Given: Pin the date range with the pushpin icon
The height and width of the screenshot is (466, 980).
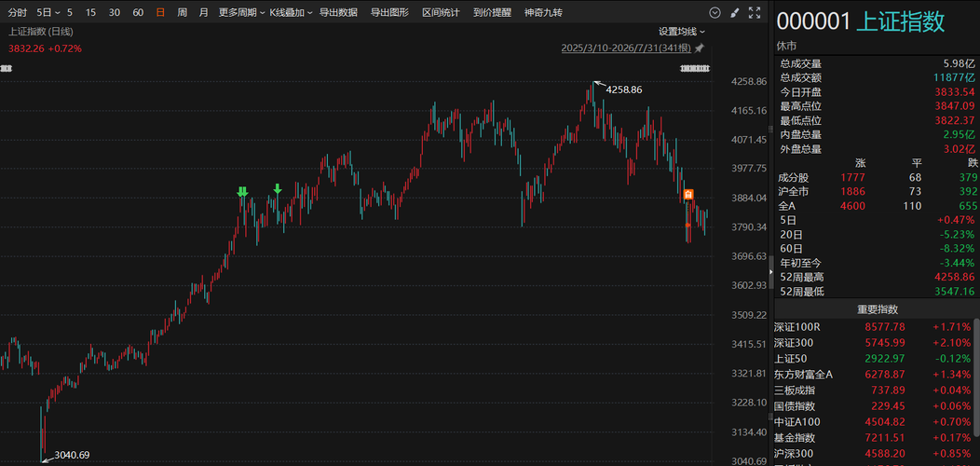Looking at the screenshot, I should [x=700, y=48].
